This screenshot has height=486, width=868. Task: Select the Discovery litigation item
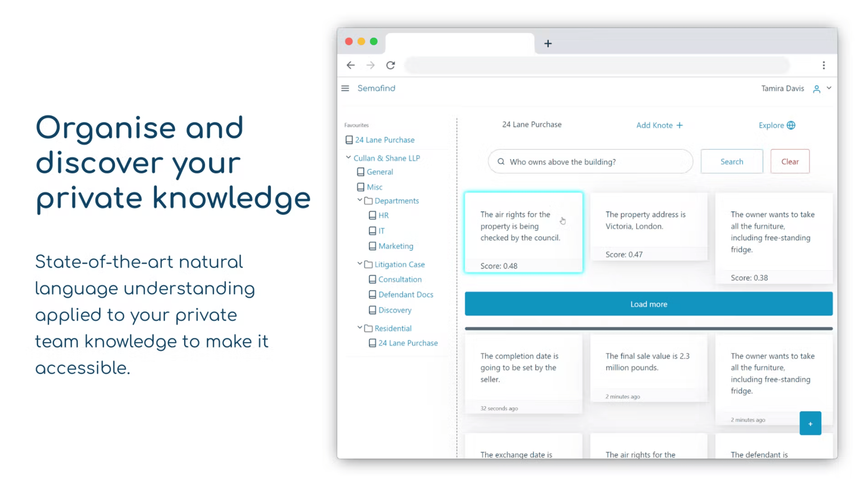(394, 309)
